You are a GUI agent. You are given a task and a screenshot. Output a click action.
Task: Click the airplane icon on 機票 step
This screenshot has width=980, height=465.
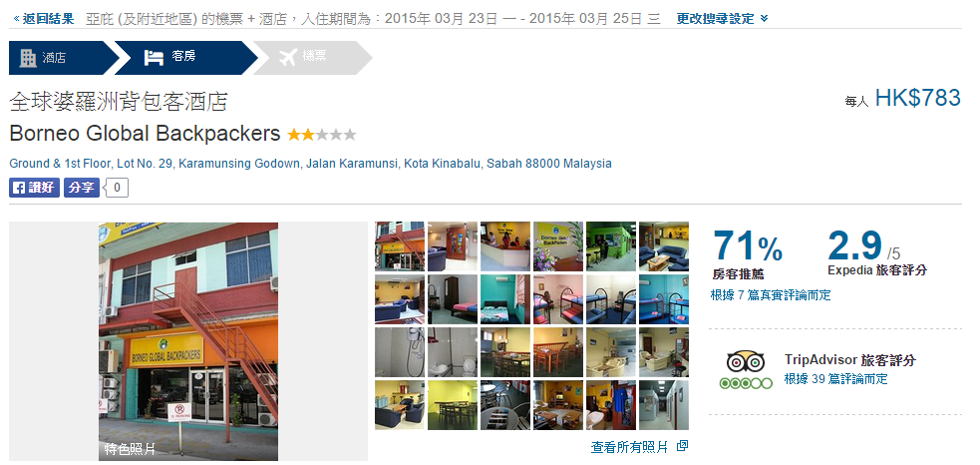[287, 58]
